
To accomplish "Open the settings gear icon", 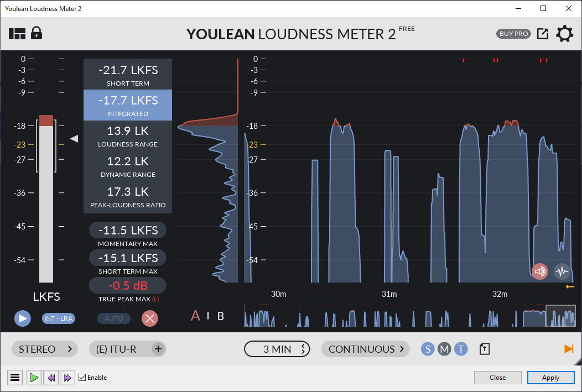I will coord(564,34).
